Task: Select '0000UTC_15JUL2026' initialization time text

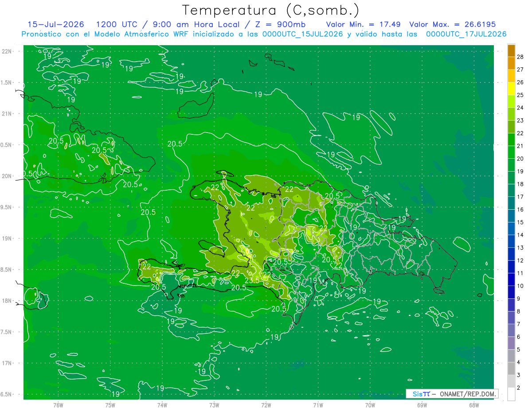Action: [x=303, y=34]
